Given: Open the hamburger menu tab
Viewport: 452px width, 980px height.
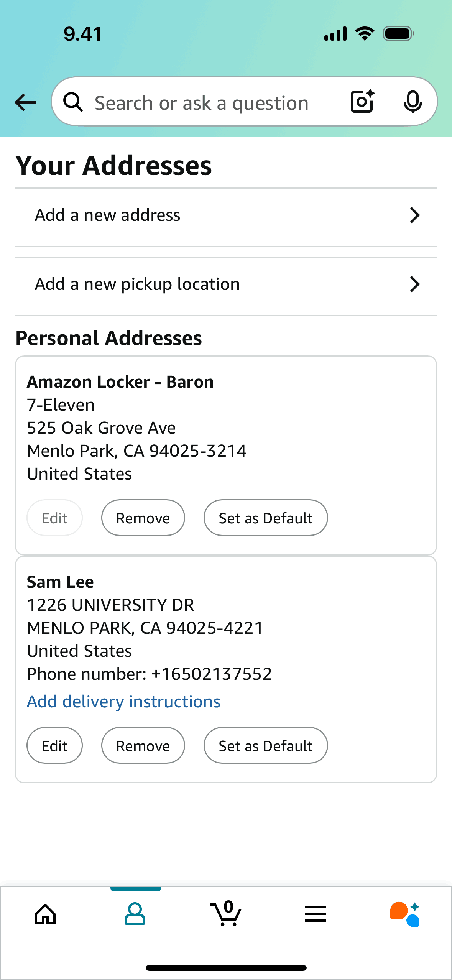Looking at the screenshot, I should click(316, 914).
